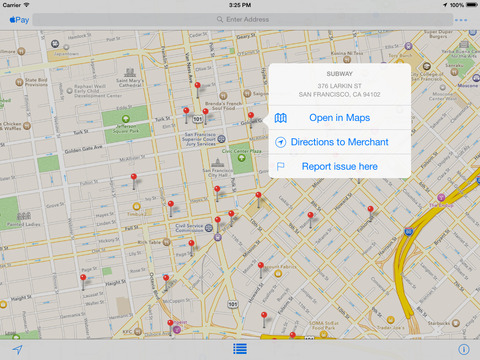Open the three-dot more menu
The height and width of the screenshot is (360, 480).
[x=461, y=20]
